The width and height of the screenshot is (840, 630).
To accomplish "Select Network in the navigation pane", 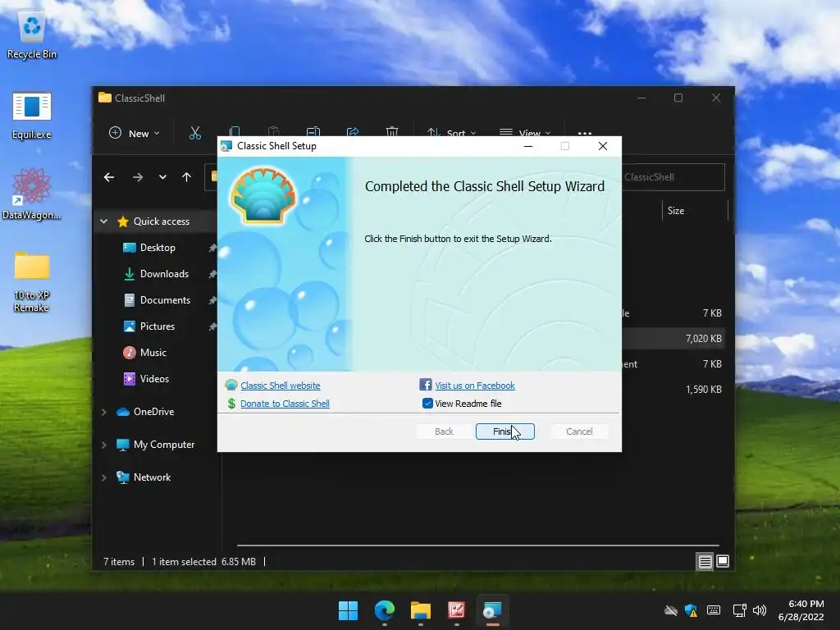I will tap(152, 477).
